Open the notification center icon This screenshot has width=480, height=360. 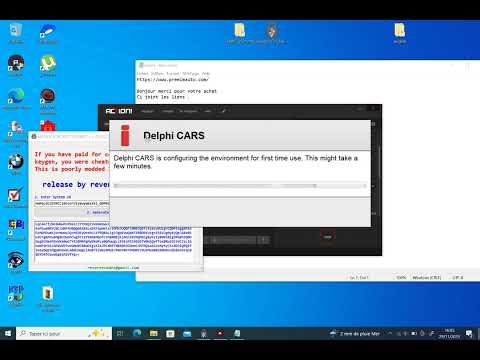[469, 333]
